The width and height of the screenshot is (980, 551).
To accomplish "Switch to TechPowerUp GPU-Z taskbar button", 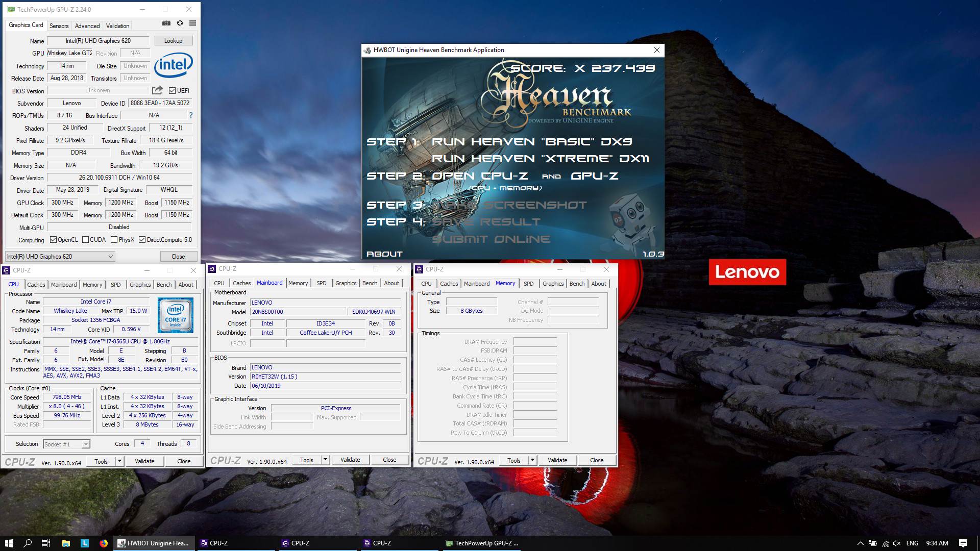I will [x=481, y=543].
